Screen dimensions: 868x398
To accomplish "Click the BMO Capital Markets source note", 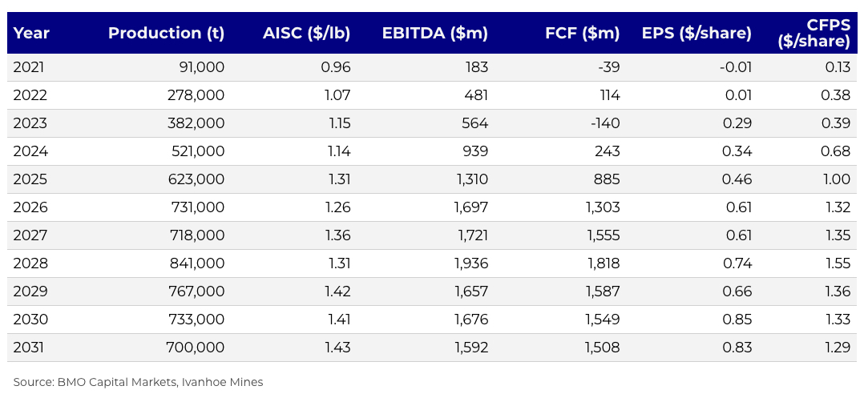I will pos(138,382).
